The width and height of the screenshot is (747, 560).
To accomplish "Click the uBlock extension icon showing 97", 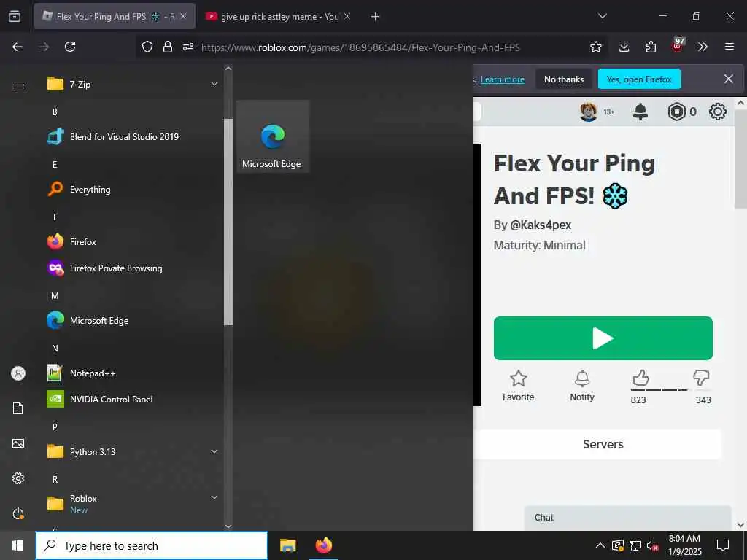I will 678,46.
